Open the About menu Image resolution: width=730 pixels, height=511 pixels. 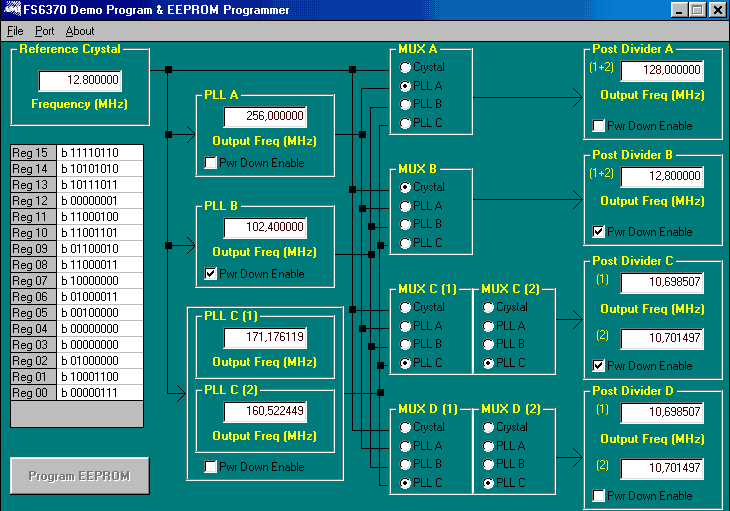[x=80, y=31]
